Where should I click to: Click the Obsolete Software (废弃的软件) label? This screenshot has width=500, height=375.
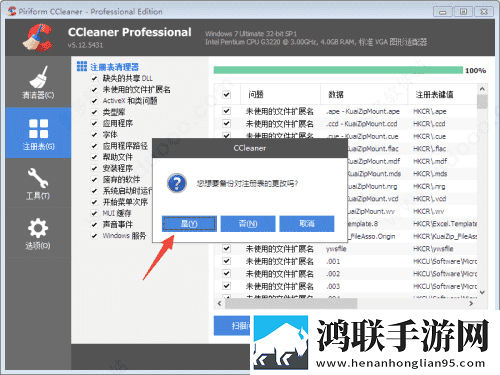121,180
